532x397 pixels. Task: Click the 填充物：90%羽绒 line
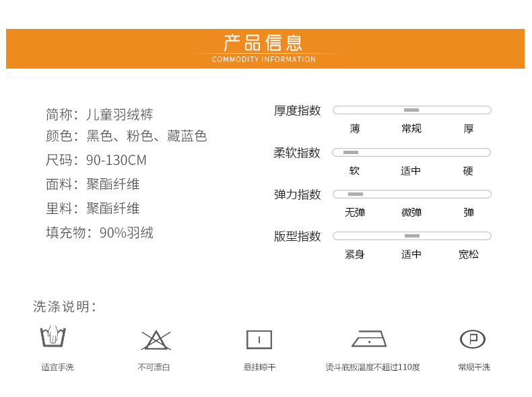point(100,233)
